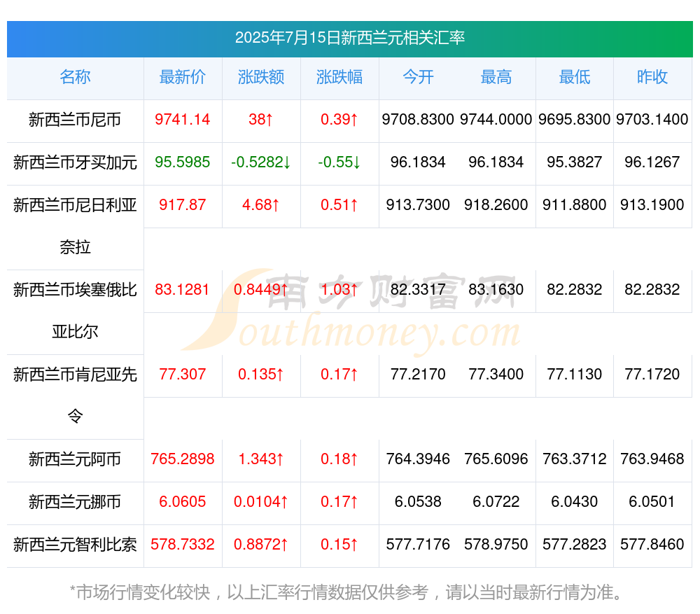Viewport: 700px width, 614px height.
Task: Select the 涨跌幅 column header
Action: pos(339,77)
